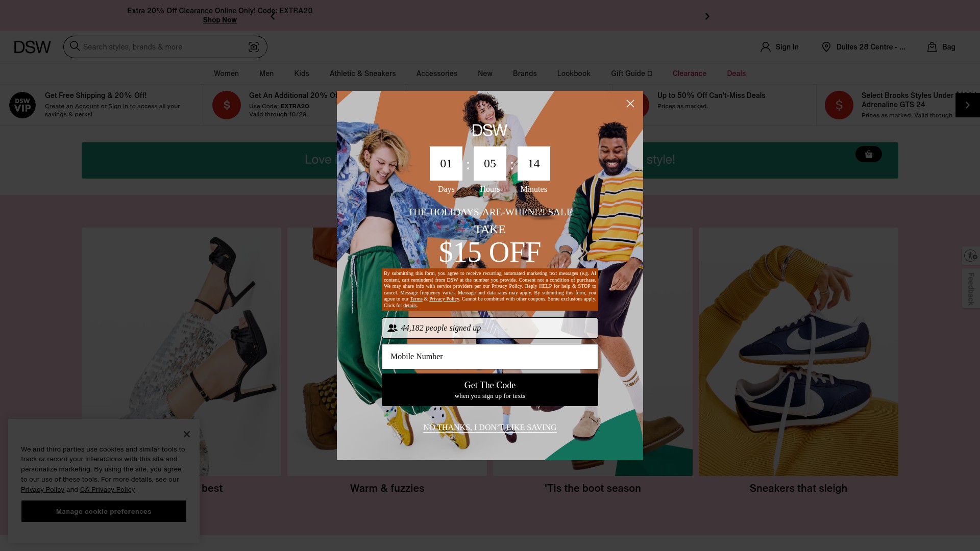Click No Thanks, I don't like saving
Viewport: 980px width, 551px height.
[490, 428]
